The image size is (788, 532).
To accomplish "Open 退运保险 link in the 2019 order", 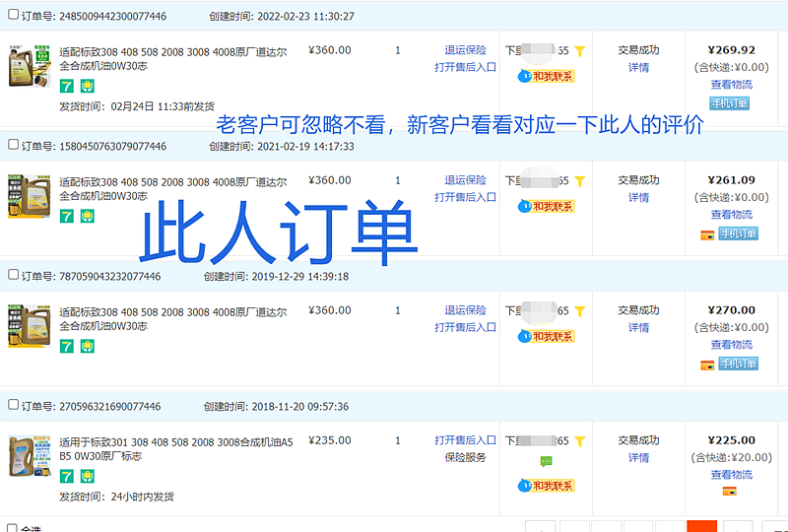I will pyautogui.click(x=465, y=310).
